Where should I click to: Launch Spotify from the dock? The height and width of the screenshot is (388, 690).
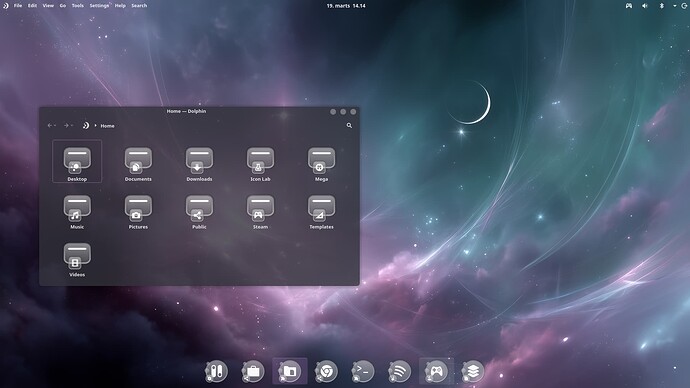click(400, 371)
